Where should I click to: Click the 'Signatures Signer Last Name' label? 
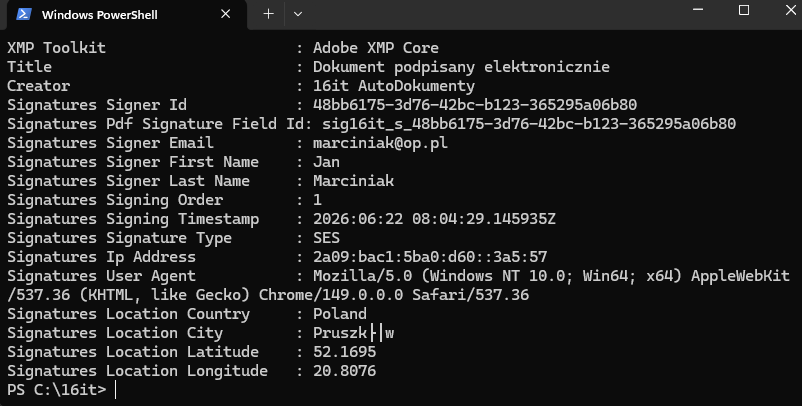[x=128, y=181]
